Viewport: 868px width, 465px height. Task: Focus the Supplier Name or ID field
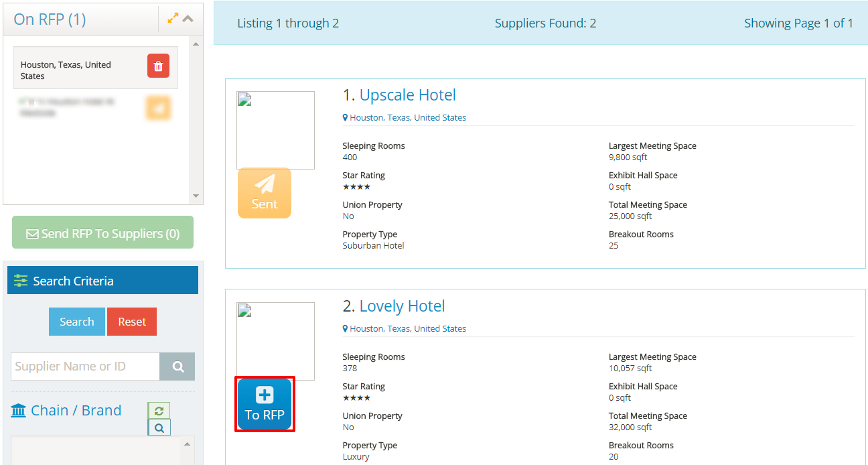click(x=85, y=367)
